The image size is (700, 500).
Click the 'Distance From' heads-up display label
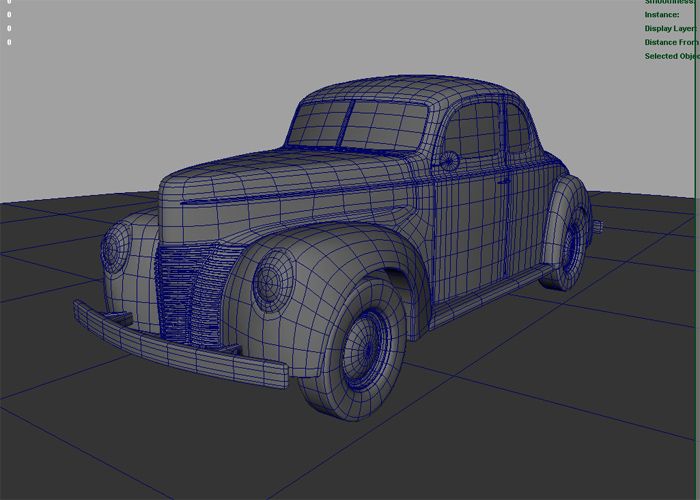coord(671,42)
